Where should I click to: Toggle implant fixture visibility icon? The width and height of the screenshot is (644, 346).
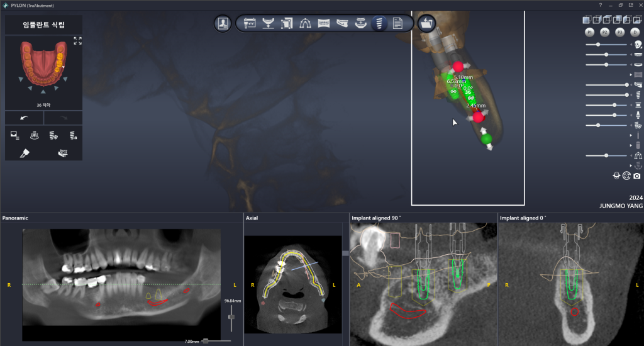[638, 95]
